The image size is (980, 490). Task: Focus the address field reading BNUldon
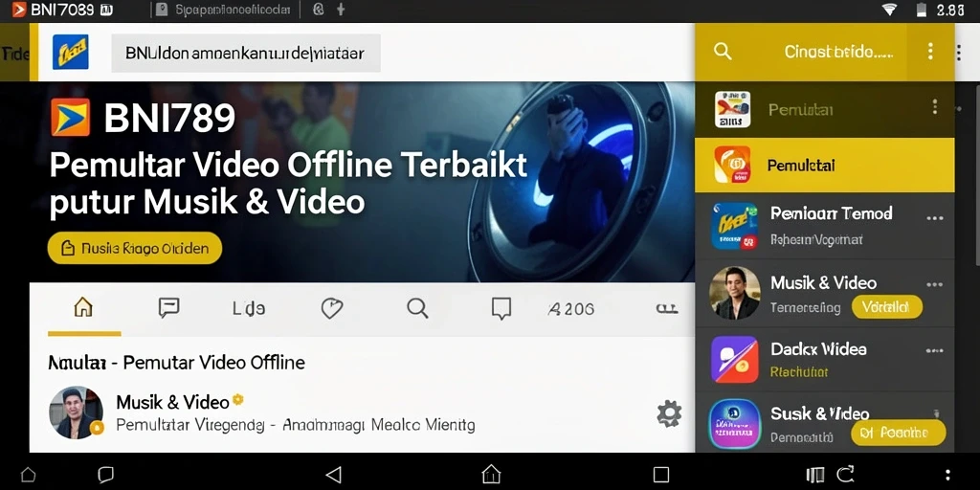(246, 54)
